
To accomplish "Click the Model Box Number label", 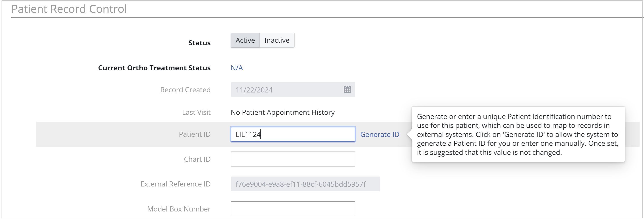I will tap(179, 209).
